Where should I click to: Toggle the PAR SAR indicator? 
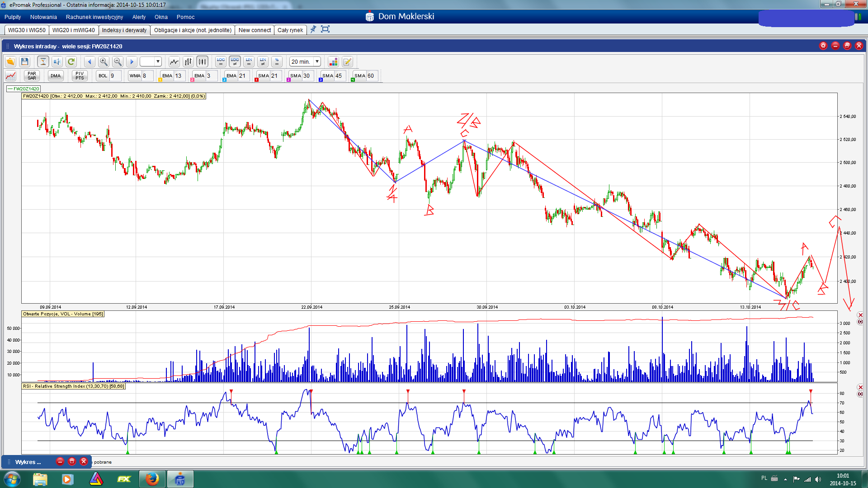point(32,76)
